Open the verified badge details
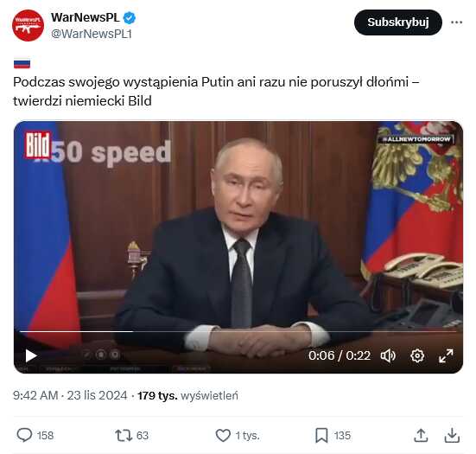Image resolution: width=476 pixels, height=454 pixels. (x=130, y=18)
